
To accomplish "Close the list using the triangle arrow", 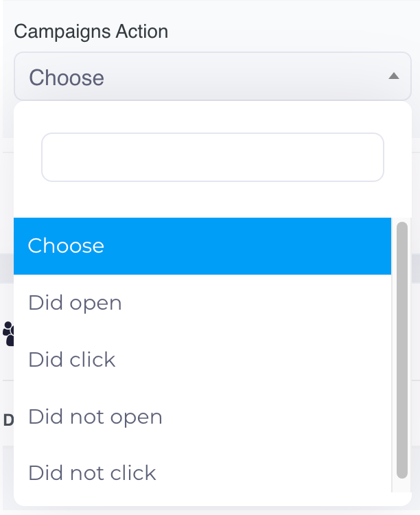I will click(393, 76).
